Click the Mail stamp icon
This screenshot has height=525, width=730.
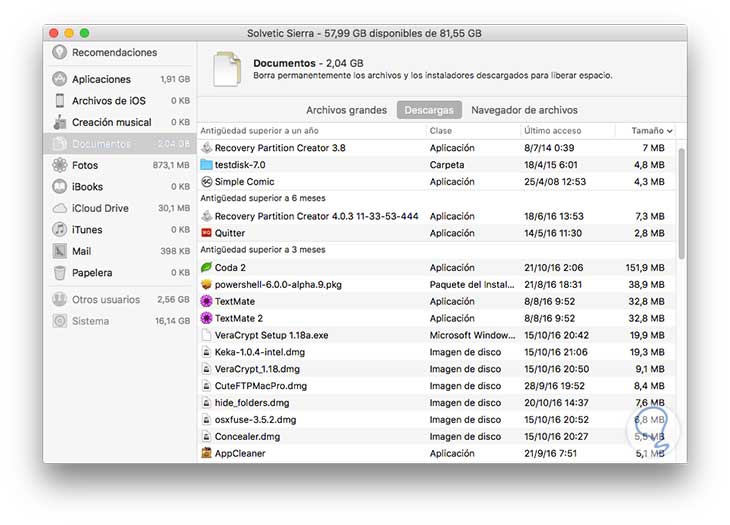coord(60,251)
